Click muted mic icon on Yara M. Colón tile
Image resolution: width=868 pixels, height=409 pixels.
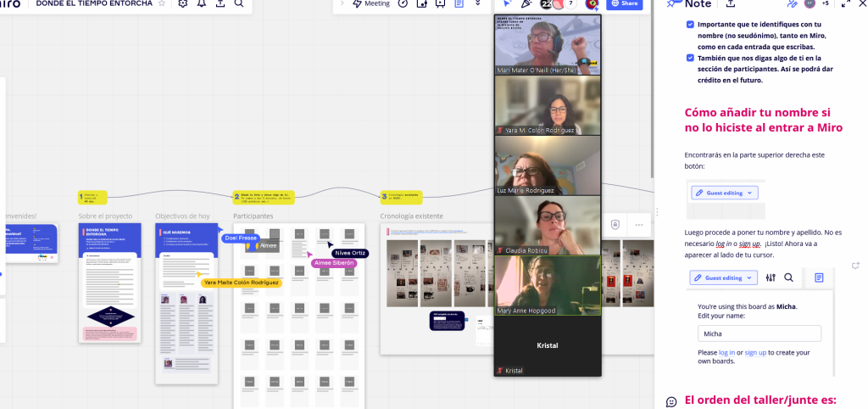click(500, 130)
